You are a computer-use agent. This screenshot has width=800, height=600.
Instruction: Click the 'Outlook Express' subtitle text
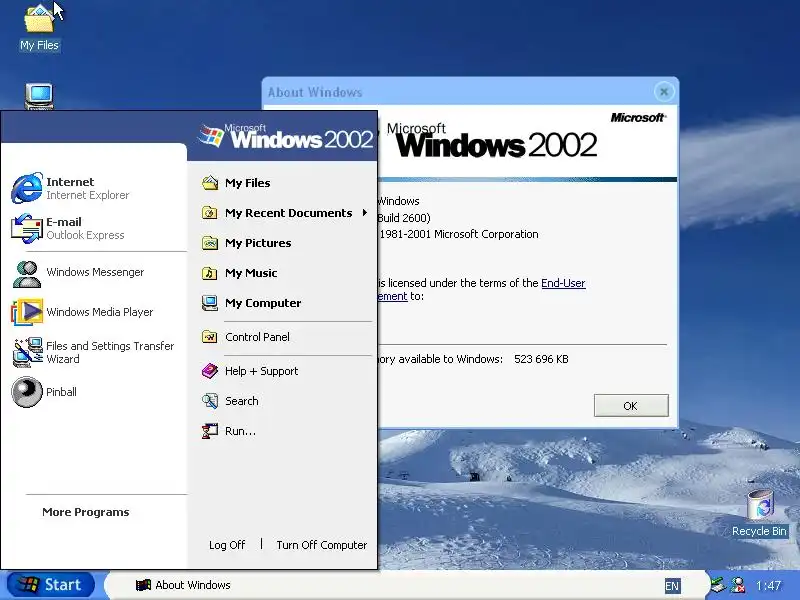point(85,235)
